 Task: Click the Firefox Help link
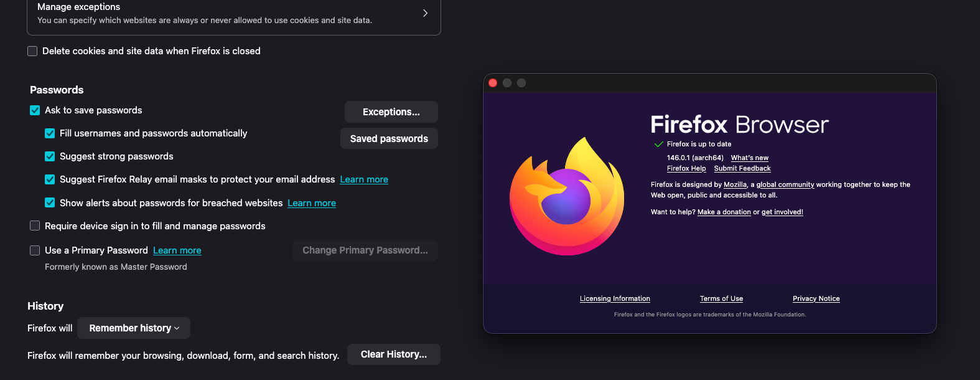686,169
